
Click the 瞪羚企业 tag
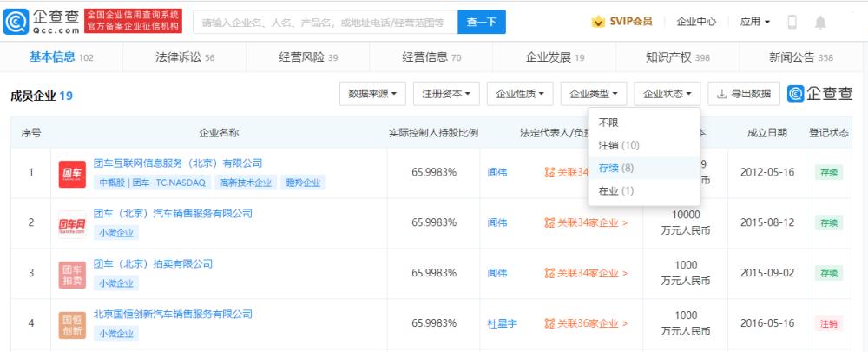point(303,183)
